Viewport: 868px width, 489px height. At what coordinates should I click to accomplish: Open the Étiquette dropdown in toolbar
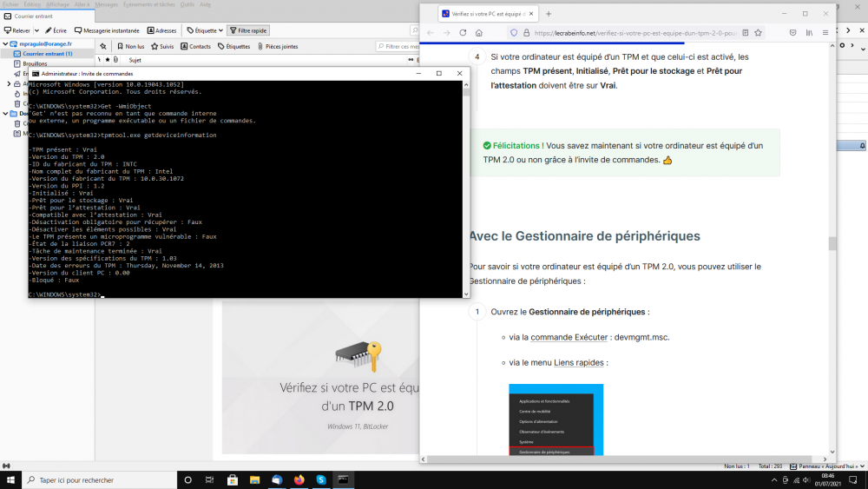tap(205, 30)
